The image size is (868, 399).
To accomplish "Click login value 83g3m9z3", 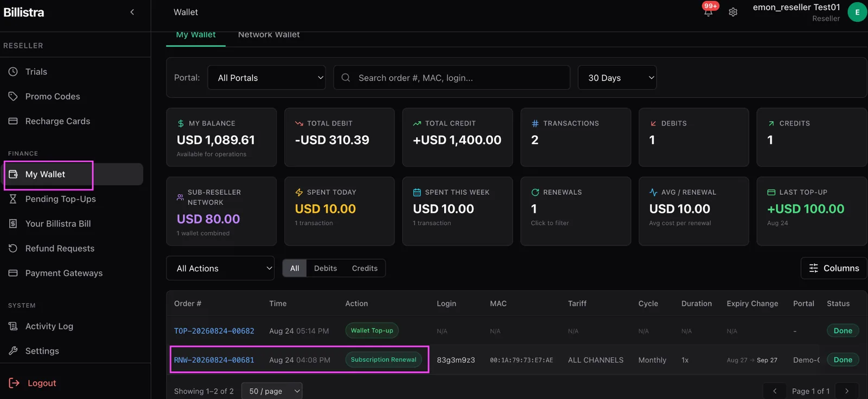I will pyautogui.click(x=456, y=360).
